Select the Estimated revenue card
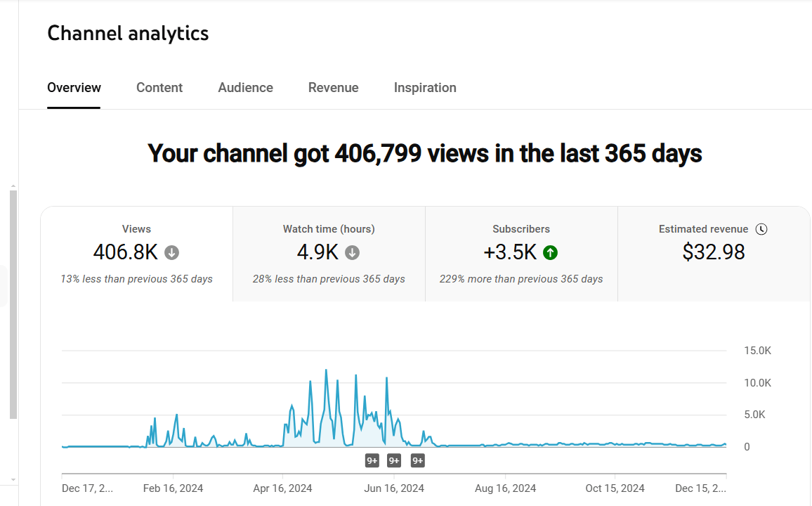 click(x=714, y=254)
